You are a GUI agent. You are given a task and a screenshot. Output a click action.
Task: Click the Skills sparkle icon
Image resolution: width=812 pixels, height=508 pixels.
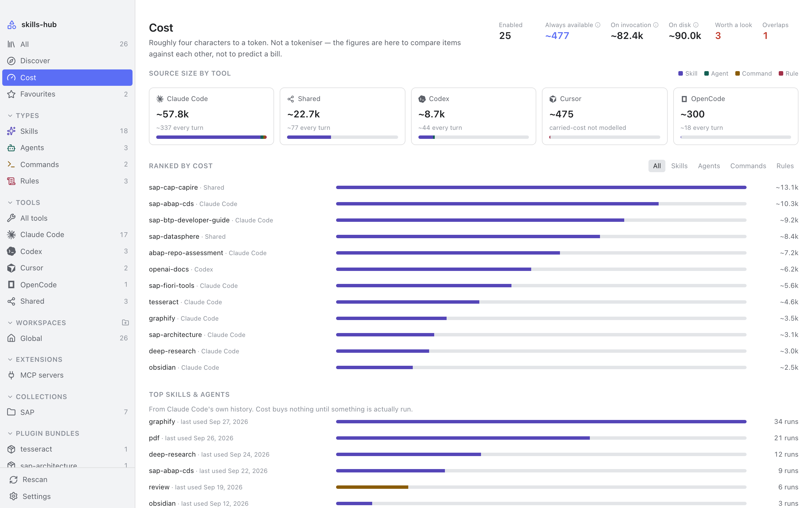[x=11, y=131]
